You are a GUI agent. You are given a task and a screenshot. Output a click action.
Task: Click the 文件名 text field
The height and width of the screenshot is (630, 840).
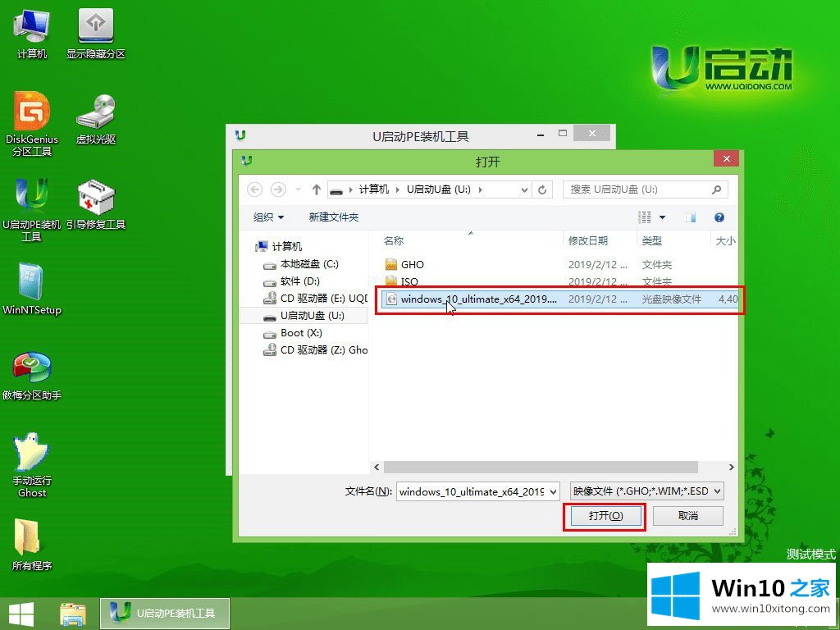click(472, 491)
